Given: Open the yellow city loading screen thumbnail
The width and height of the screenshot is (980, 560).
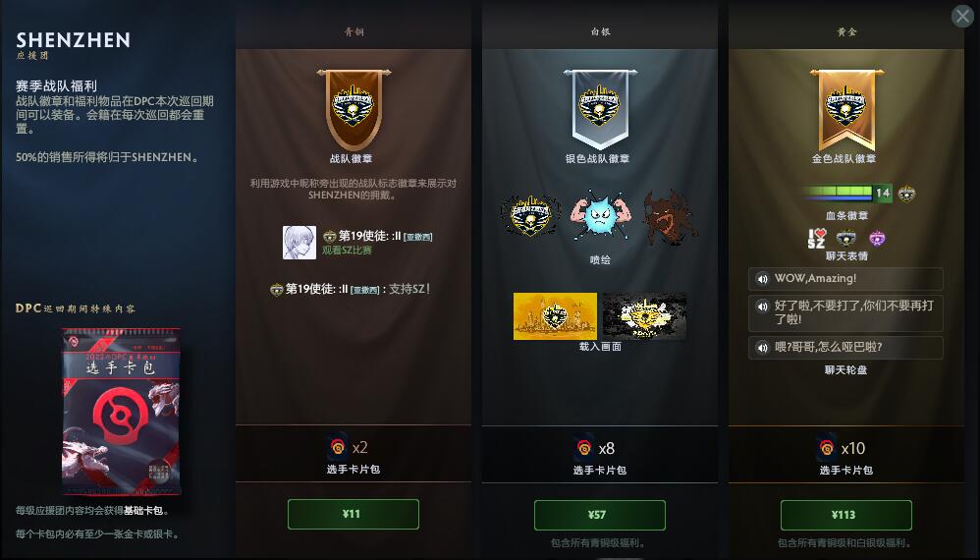Looking at the screenshot, I should [555, 316].
